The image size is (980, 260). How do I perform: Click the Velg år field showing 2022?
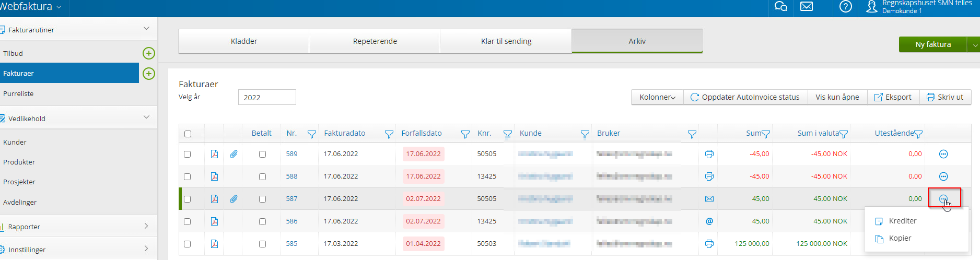tap(267, 97)
